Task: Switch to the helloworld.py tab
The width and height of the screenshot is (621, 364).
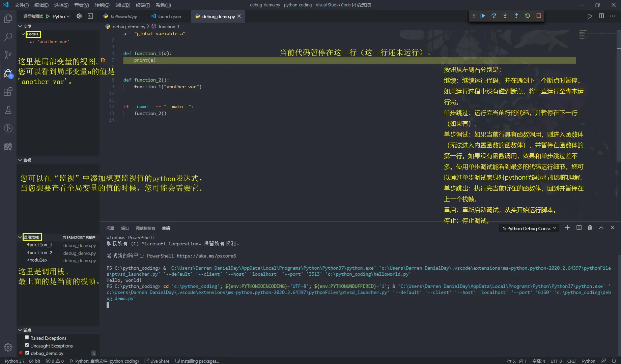Action: pyautogui.click(x=123, y=17)
